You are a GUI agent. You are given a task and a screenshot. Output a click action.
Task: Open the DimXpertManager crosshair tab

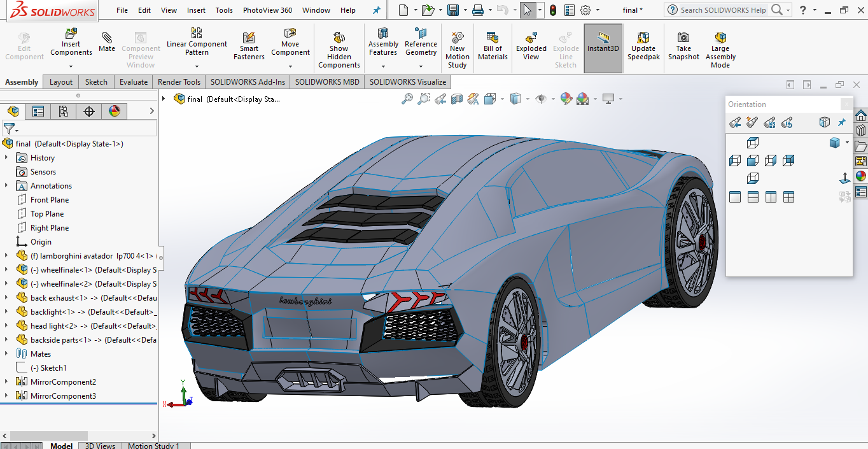pyautogui.click(x=89, y=111)
